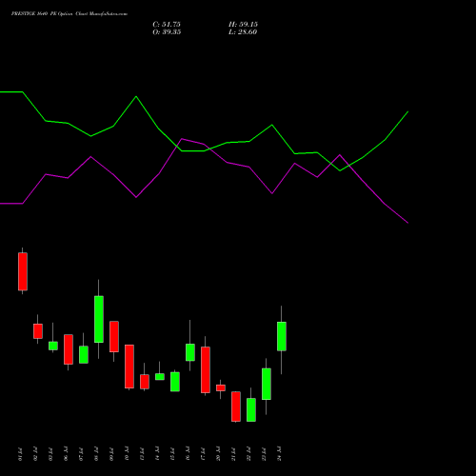The image size is (476, 476).
Task: Select the high value H: 59.15
Action: (x=243, y=25)
